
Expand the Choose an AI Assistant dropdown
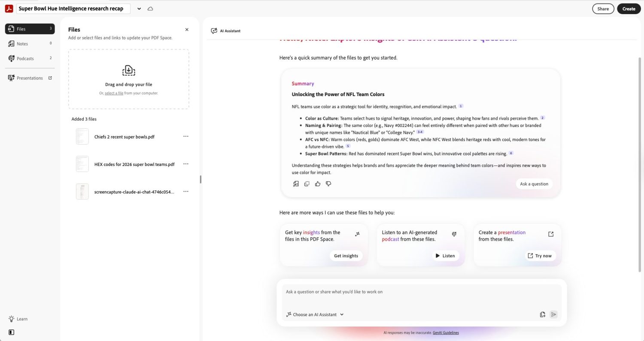[315, 314]
